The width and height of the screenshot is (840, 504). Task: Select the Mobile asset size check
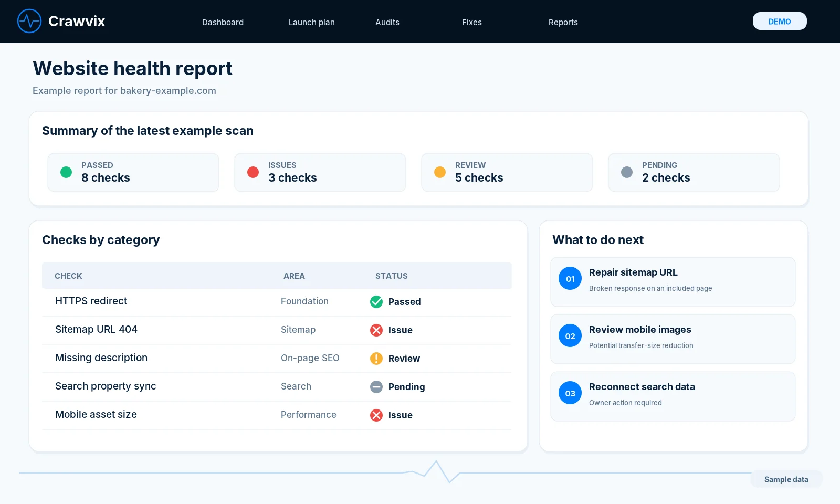coord(96,414)
